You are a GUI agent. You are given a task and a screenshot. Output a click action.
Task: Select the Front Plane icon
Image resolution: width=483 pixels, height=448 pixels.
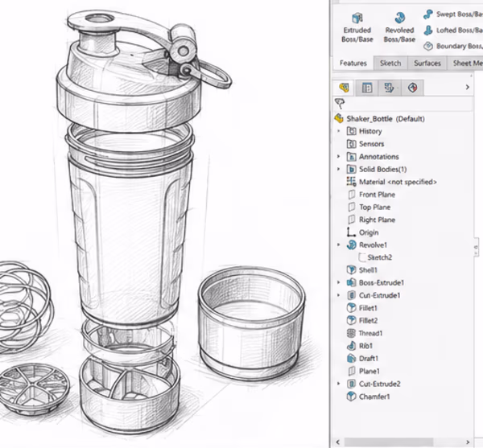click(x=352, y=195)
